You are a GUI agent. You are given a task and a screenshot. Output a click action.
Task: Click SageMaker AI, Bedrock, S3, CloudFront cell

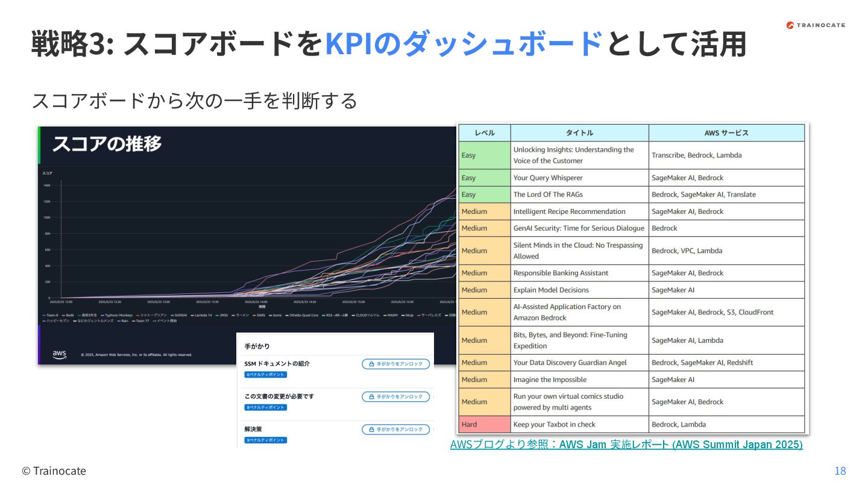726,312
